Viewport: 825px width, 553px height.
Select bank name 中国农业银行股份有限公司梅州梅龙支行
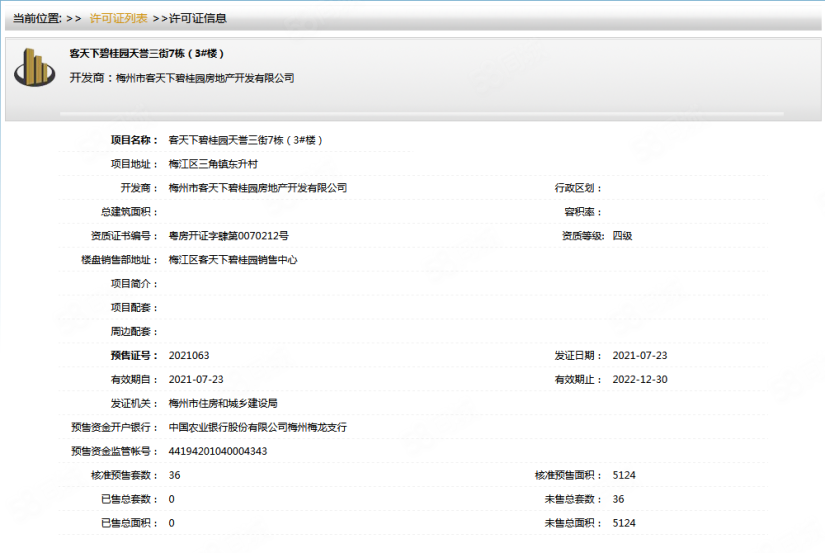[258, 427]
